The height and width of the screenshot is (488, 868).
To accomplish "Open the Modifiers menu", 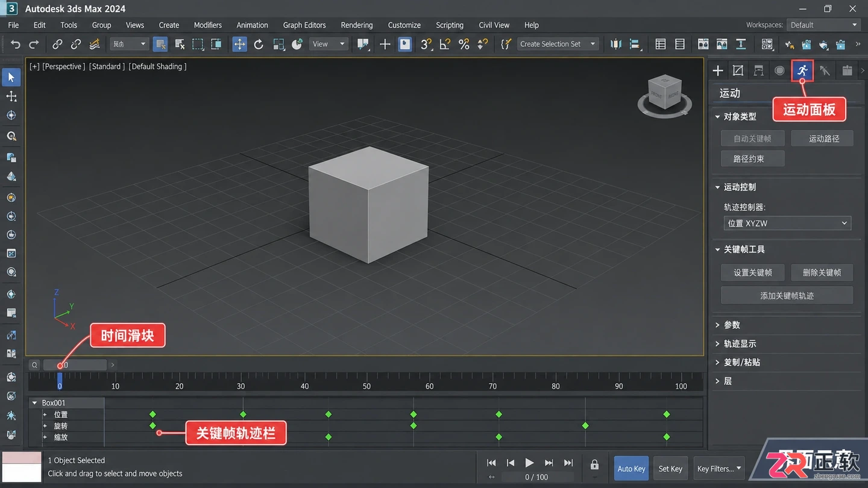I will click(x=208, y=25).
